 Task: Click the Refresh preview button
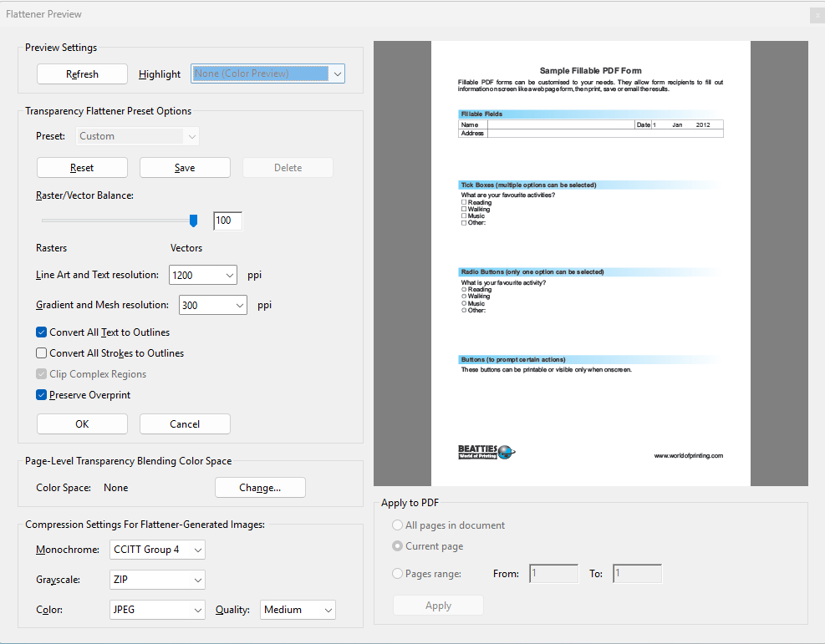click(82, 74)
